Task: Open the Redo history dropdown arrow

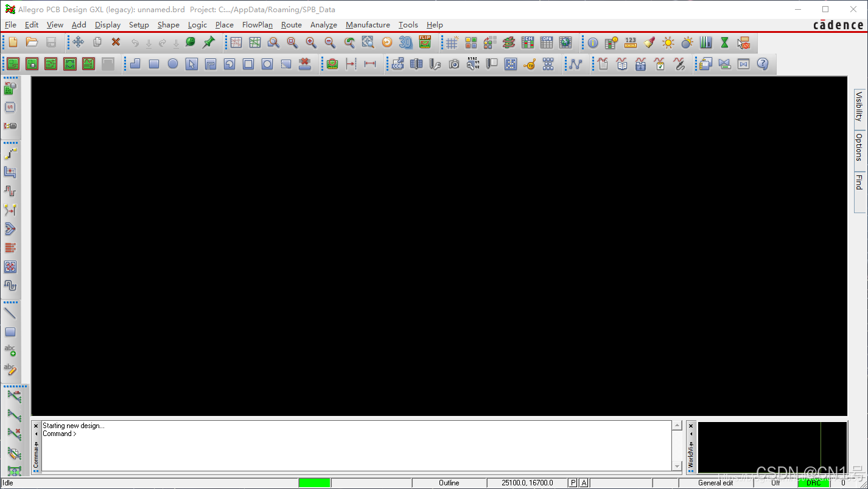Action: coord(176,43)
